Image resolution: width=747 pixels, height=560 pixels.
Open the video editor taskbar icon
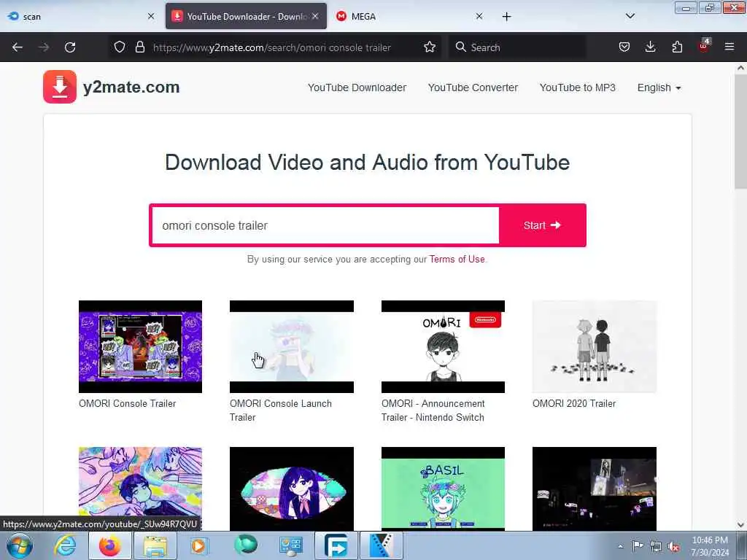click(382, 545)
